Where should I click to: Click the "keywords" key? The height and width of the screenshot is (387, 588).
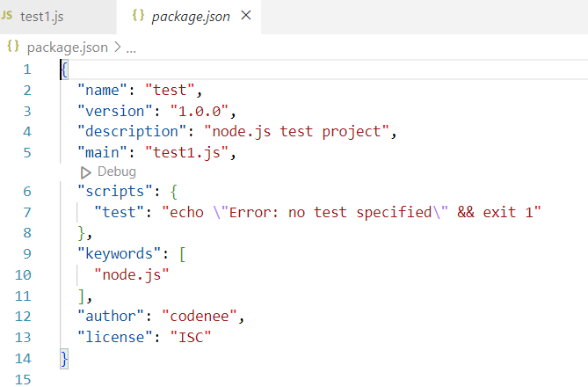click(120, 254)
